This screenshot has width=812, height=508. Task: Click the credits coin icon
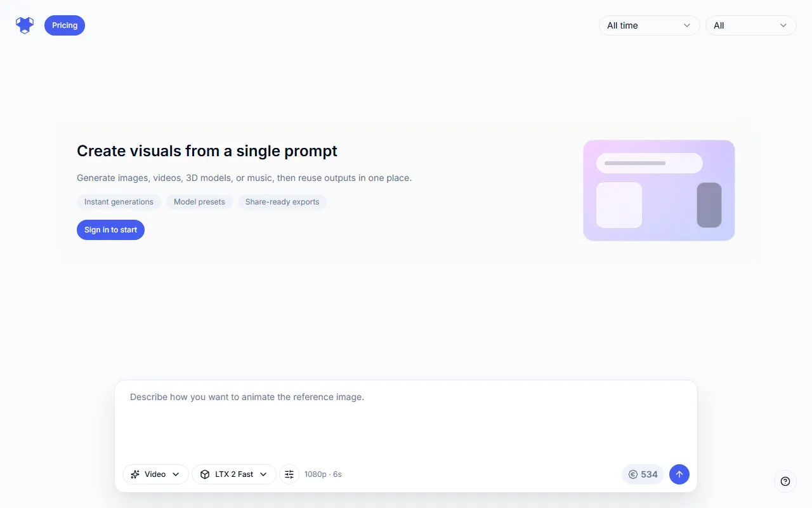(x=633, y=474)
